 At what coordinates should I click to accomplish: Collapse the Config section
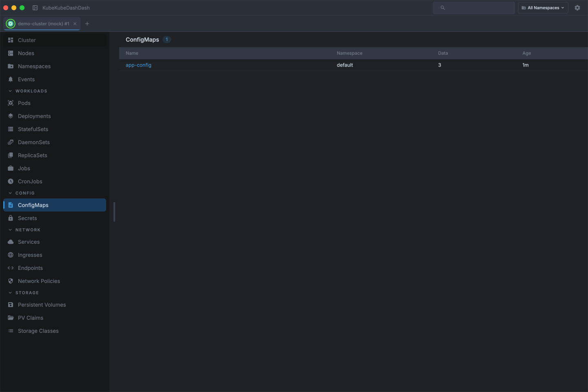(21, 193)
